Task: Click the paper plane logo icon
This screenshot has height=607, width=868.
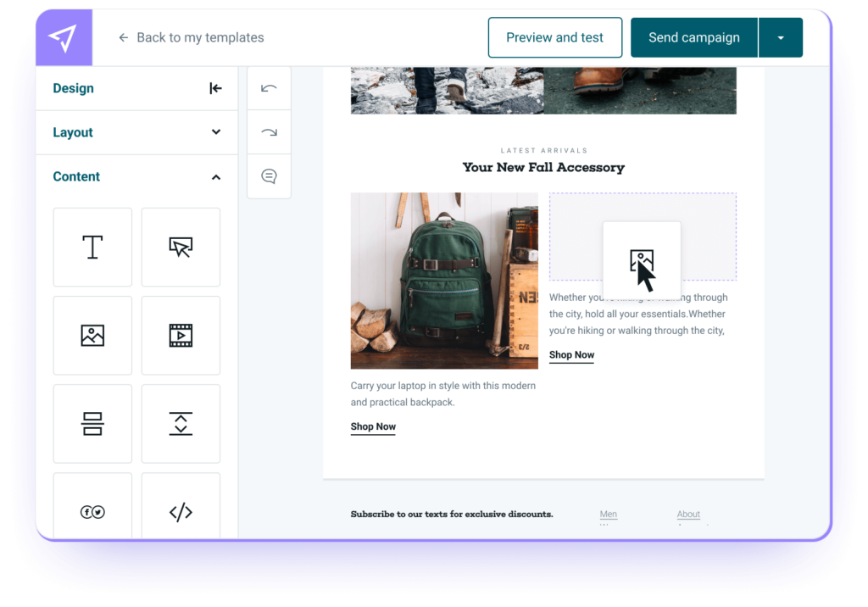Action: [63, 37]
